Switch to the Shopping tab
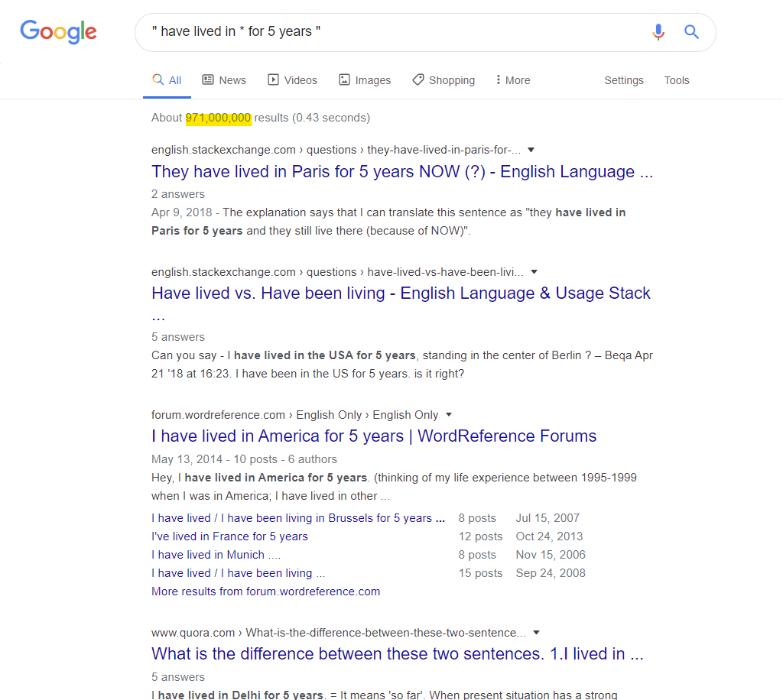Viewport: 783px width, 700px height. click(443, 80)
